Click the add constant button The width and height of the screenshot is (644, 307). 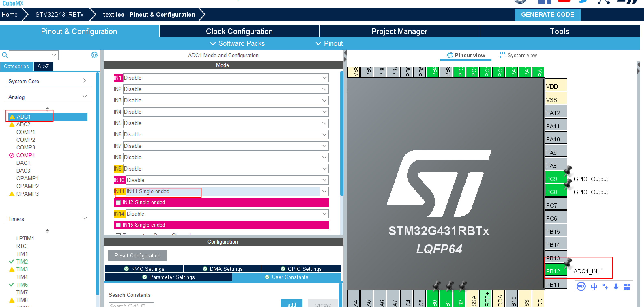[x=291, y=304]
